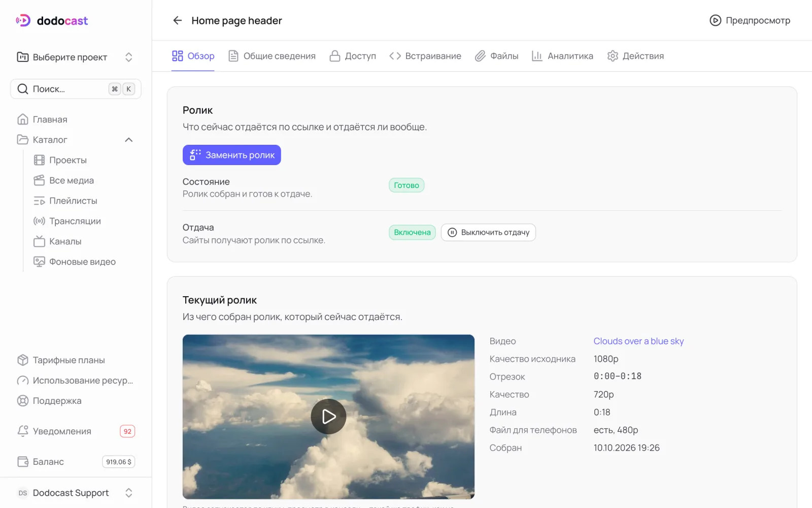Open the Главная home sidebar item
This screenshot has width=812, height=508.
76,119
